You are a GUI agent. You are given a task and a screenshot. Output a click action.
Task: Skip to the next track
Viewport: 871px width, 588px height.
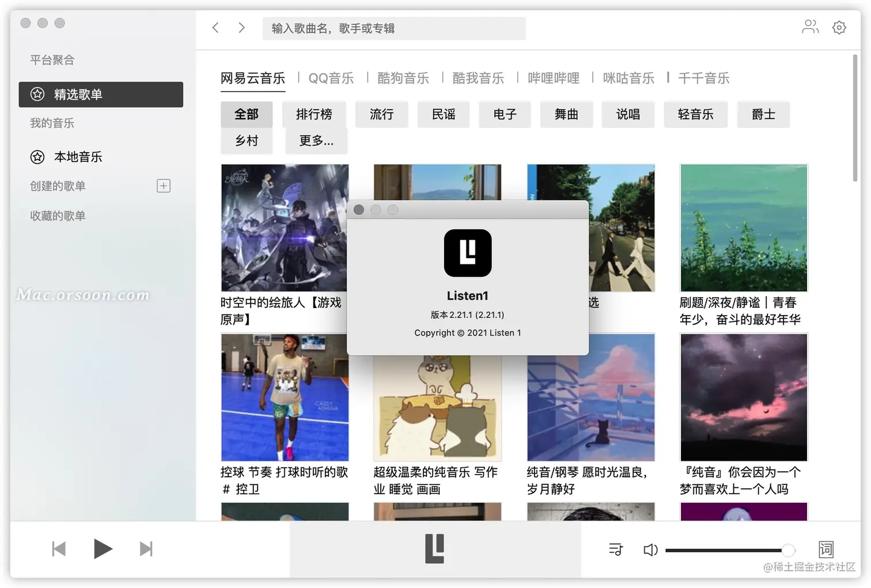point(146,549)
